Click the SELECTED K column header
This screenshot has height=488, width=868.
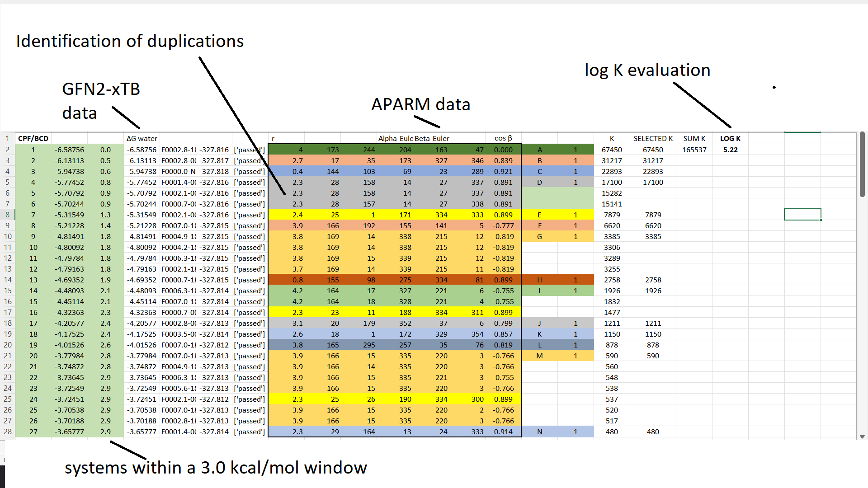point(653,138)
